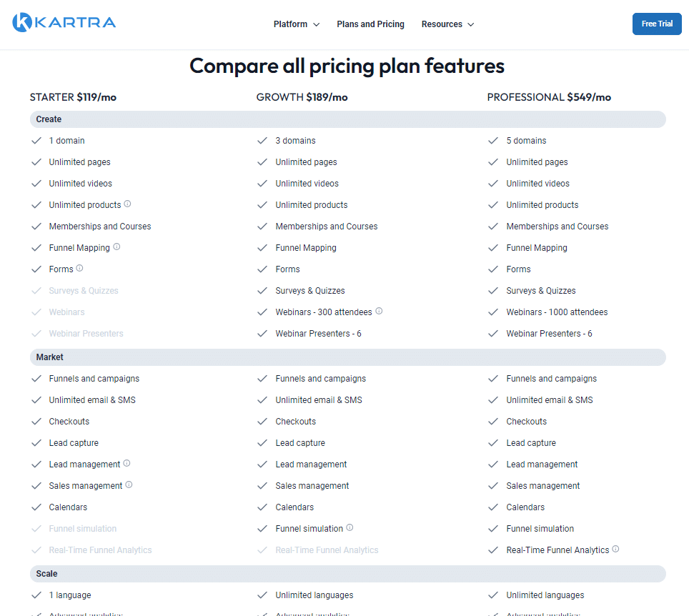The height and width of the screenshot is (616, 689).
Task: Click '5 domains' in Professional column
Action: click(526, 141)
